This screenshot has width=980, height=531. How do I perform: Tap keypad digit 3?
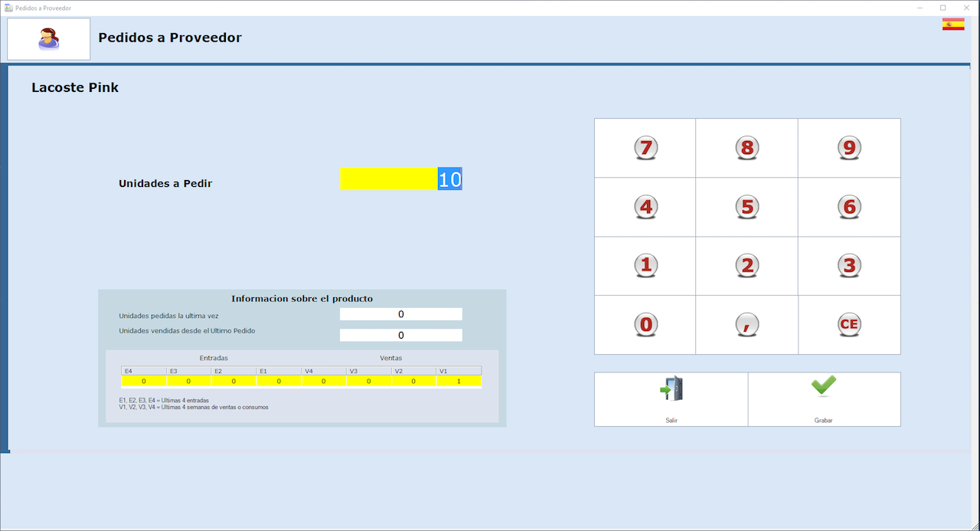point(849,266)
